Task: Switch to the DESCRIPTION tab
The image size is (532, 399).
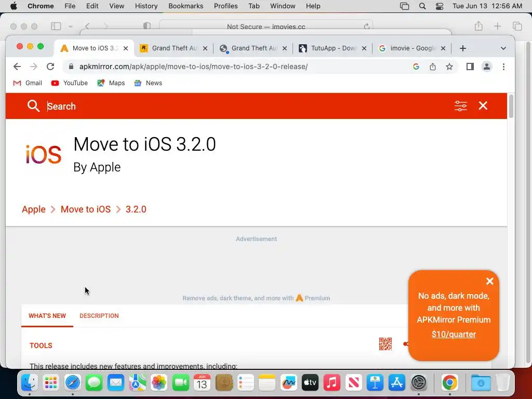Action: pyautogui.click(x=99, y=316)
